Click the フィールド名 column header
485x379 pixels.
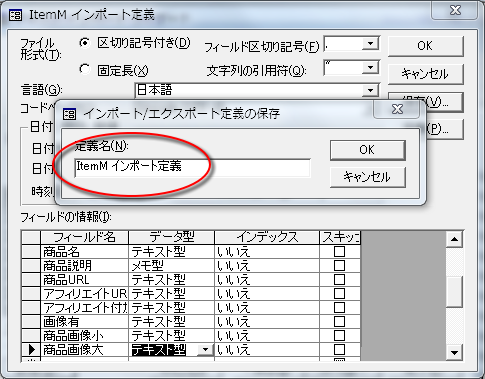click(85, 237)
